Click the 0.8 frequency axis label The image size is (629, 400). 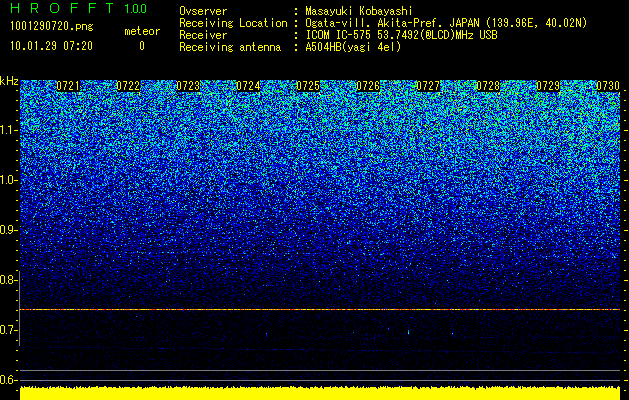pyautogui.click(x=8, y=280)
